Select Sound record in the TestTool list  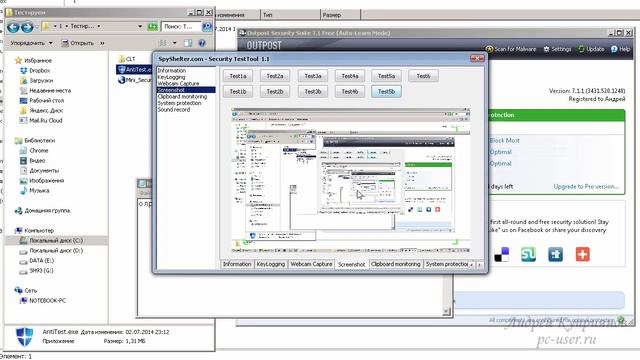tap(174, 110)
